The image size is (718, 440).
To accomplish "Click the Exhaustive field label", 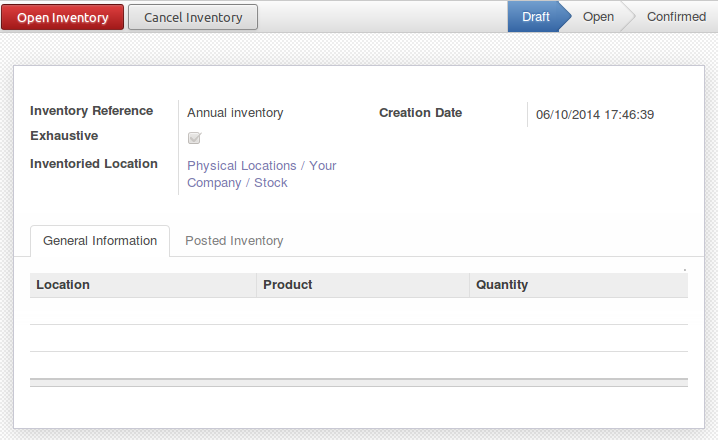I will [64, 136].
